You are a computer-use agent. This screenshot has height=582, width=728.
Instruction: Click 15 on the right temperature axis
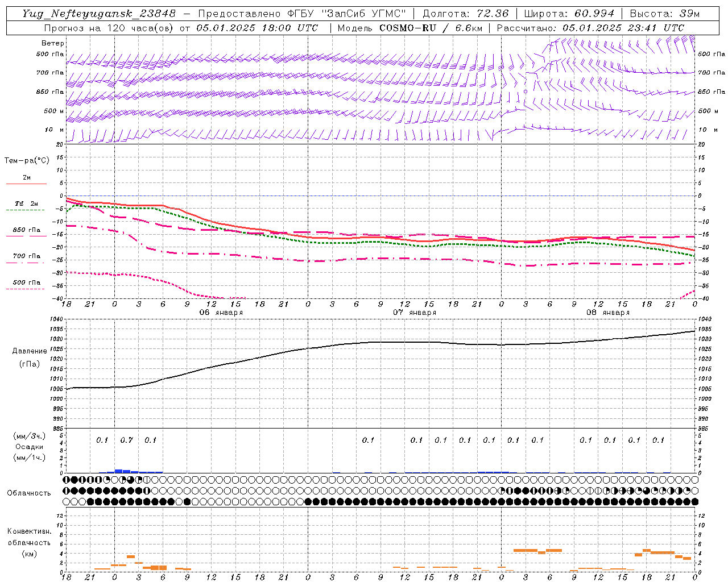coord(701,157)
